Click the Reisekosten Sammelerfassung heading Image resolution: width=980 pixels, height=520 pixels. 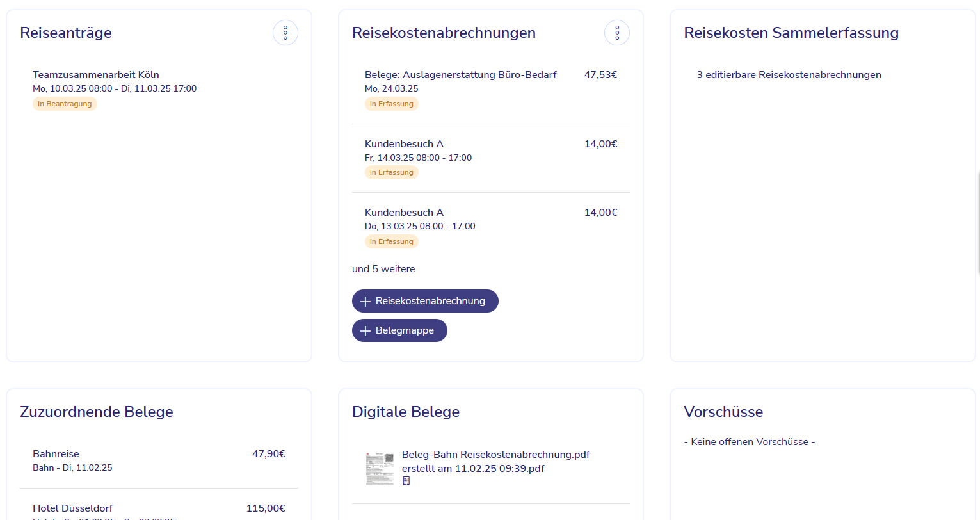point(791,33)
